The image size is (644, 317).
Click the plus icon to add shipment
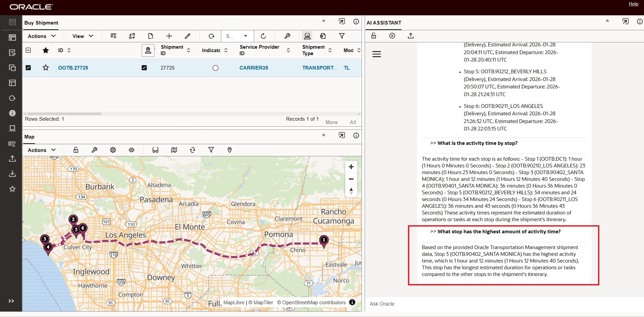[x=169, y=36]
